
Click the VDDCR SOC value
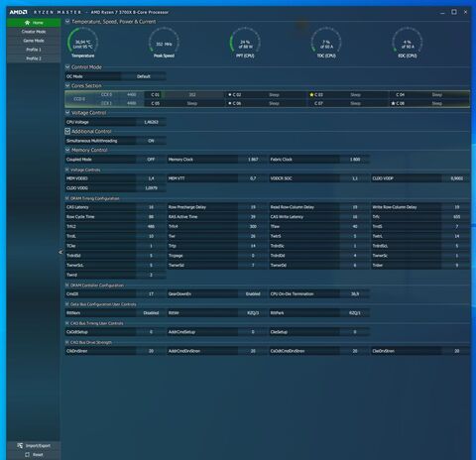(355, 178)
